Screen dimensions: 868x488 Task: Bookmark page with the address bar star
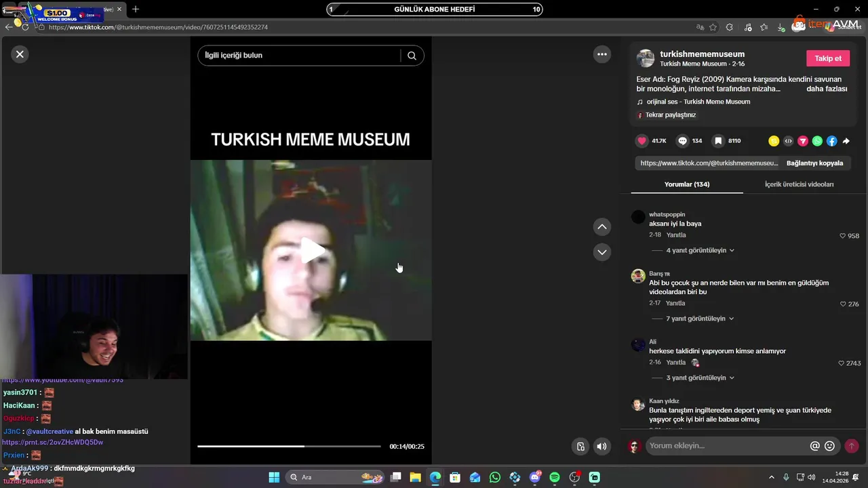coord(713,27)
